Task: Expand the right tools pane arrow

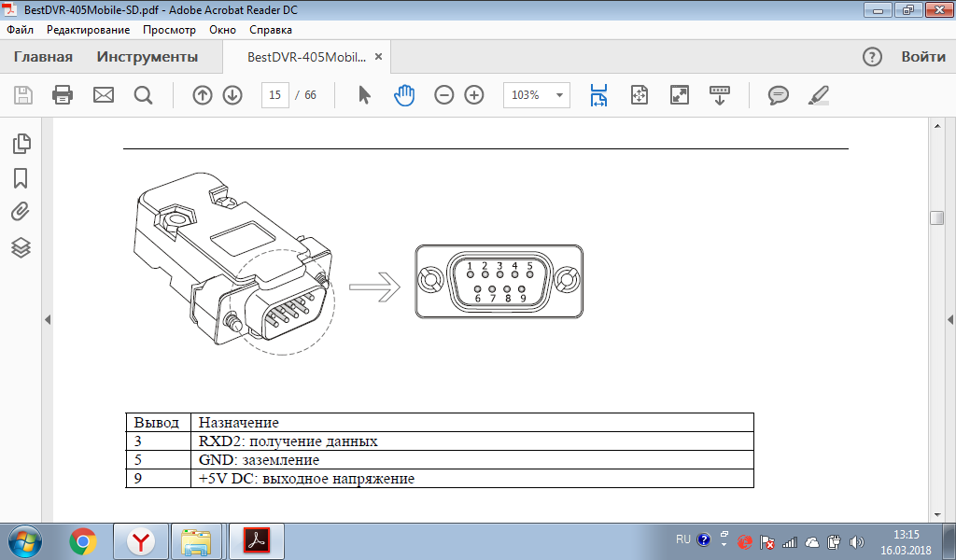Action: (x=950, y=319)
